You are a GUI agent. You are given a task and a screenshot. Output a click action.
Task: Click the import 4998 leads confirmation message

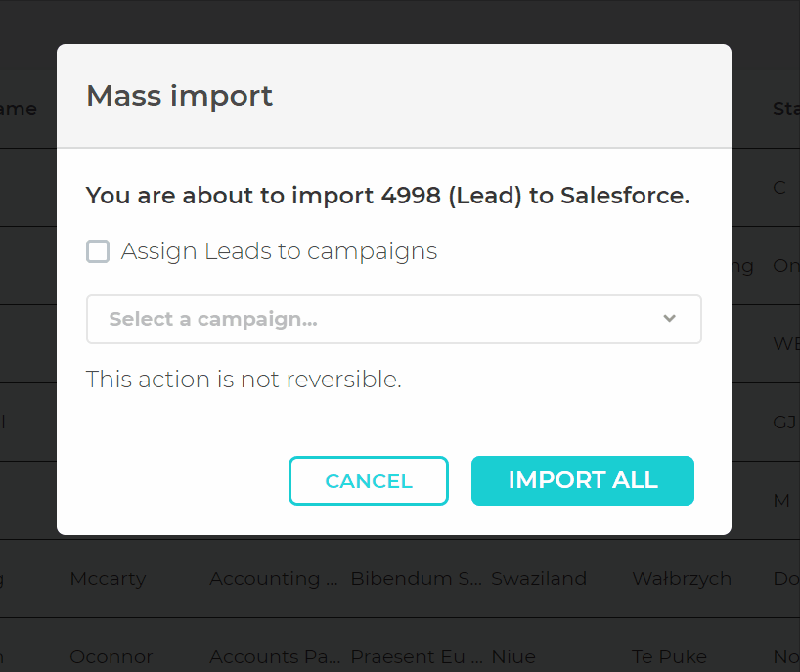[x=387, y=196]
